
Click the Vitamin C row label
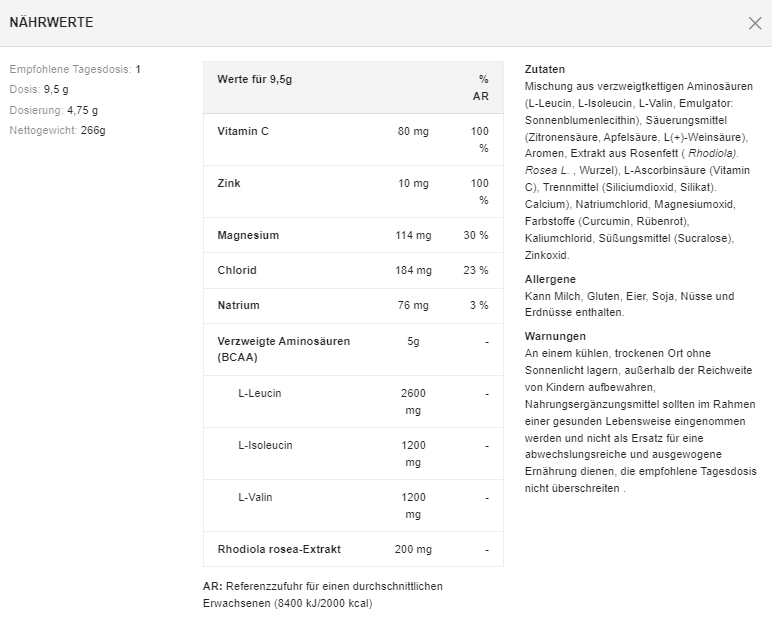(243, 131)
